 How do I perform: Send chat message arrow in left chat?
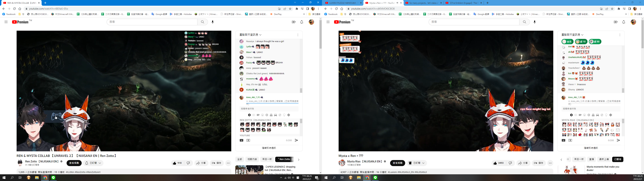click(x=296, y=140)
